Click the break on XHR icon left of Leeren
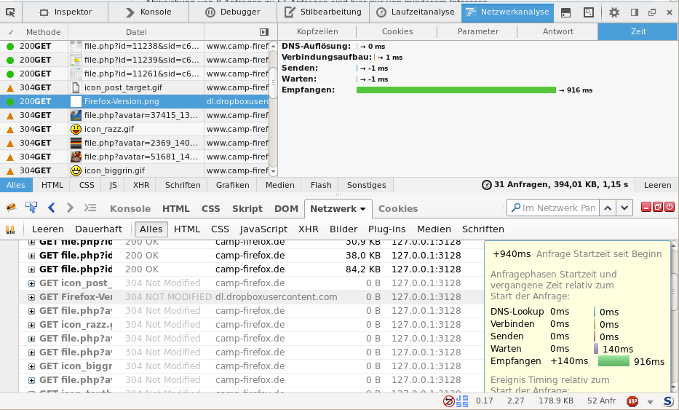The image size is (679, 410). (x=12, y=229)
